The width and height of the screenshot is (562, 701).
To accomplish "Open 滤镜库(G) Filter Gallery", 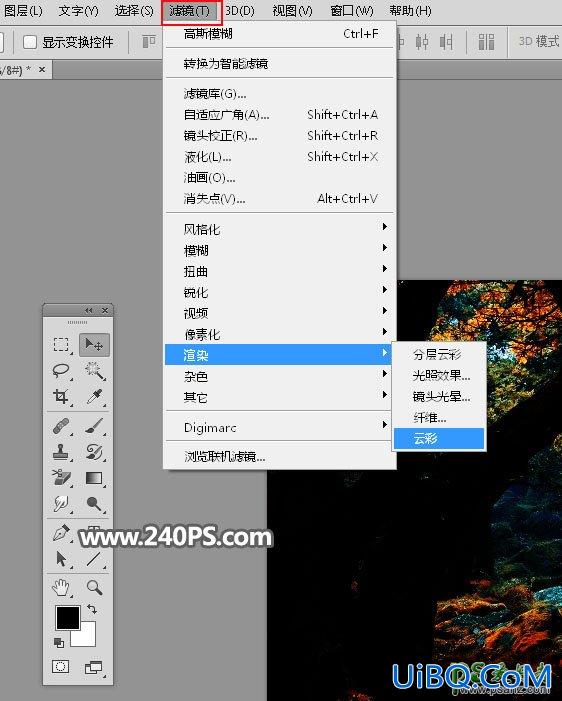I will point(280,93).
